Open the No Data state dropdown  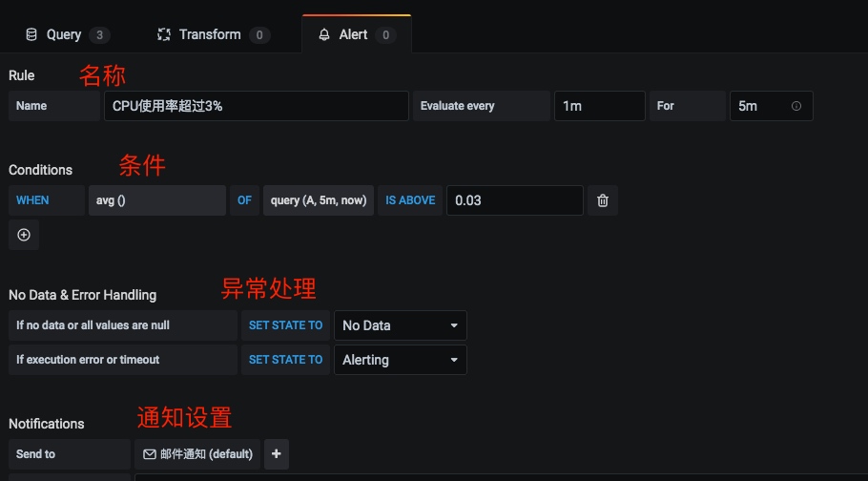pyautogui.click(x=400, y=325)
